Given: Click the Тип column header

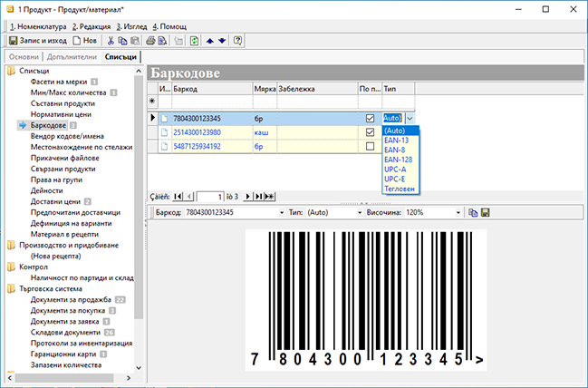Looking at the screenshot, I should tap(399, 89).
